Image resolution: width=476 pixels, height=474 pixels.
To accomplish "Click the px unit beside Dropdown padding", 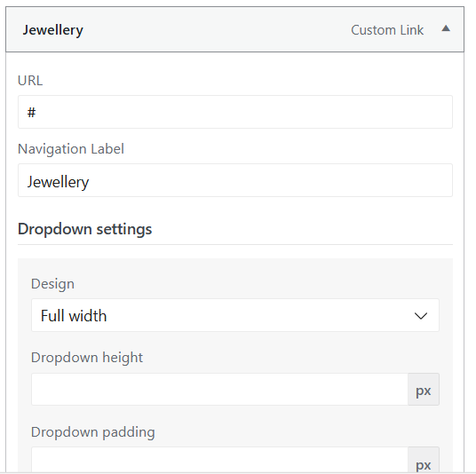I will tap(424, 460).
